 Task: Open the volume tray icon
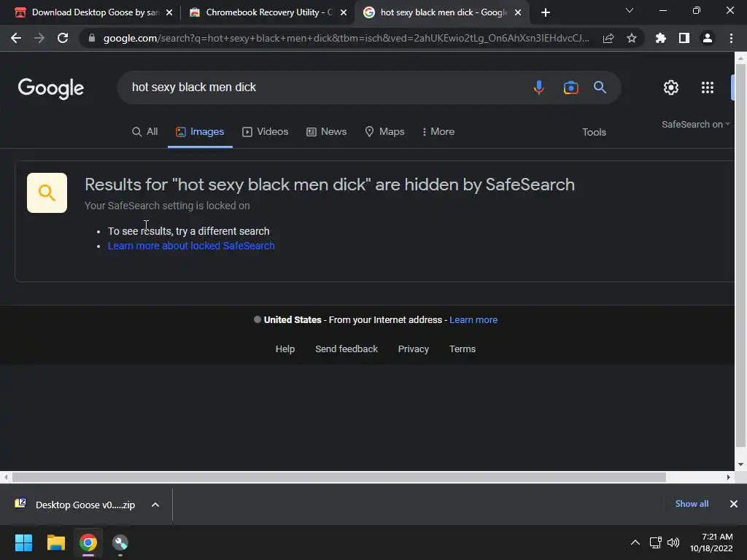pyautogui.click(x=673, y=542)
